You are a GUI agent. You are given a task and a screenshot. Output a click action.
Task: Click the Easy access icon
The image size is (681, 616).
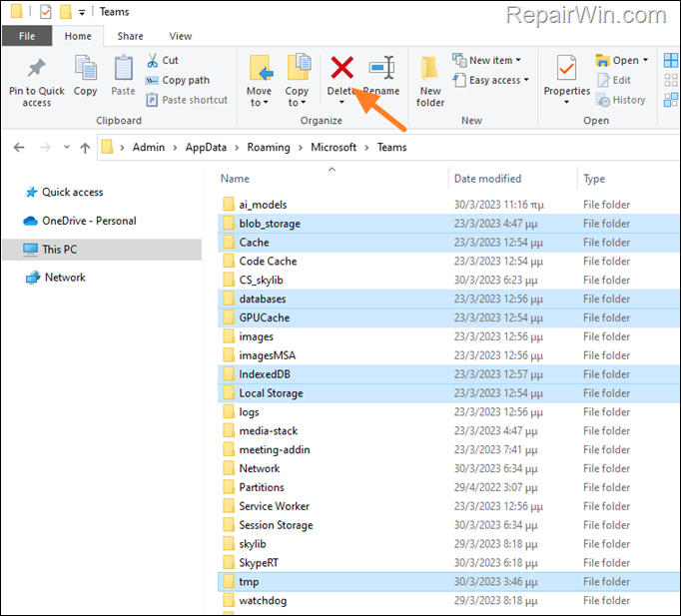(459, 80)
